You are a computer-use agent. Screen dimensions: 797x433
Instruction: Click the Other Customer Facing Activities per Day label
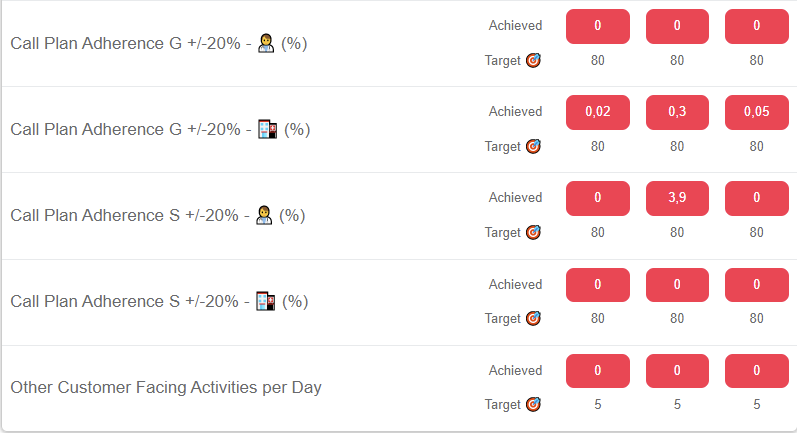[166, 387]
